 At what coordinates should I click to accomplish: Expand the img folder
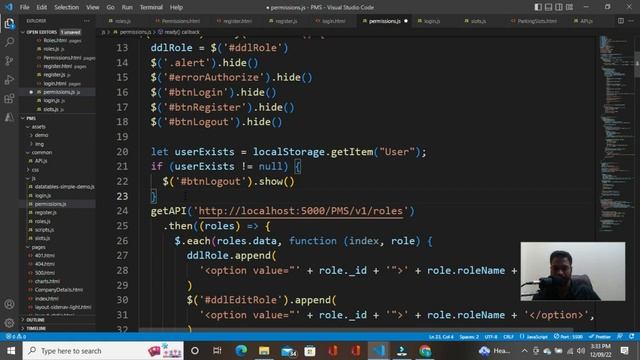(x=39, y=144)
